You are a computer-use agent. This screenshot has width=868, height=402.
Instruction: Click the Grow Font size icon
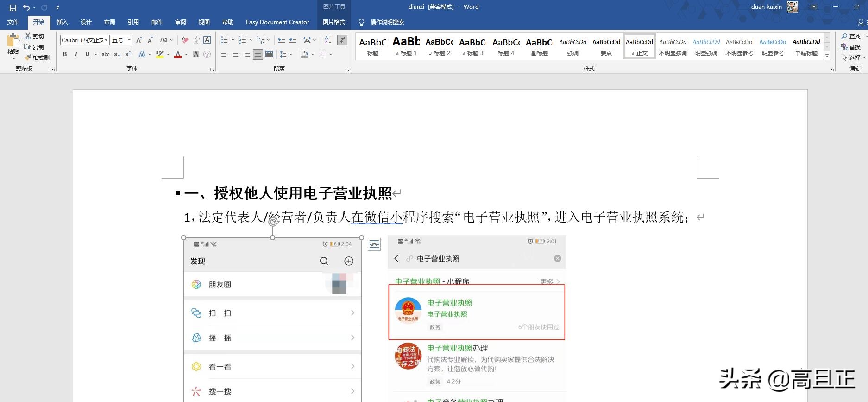click(139, 40)
